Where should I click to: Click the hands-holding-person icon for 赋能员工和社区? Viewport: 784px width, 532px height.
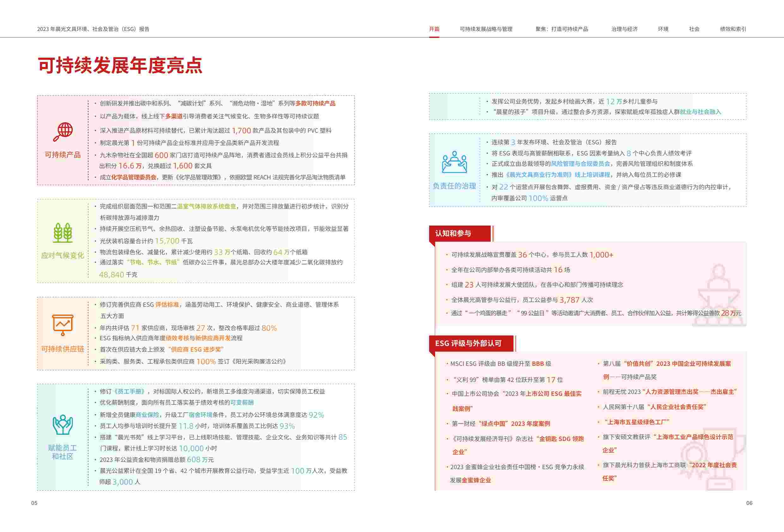[x=63, y=424]
